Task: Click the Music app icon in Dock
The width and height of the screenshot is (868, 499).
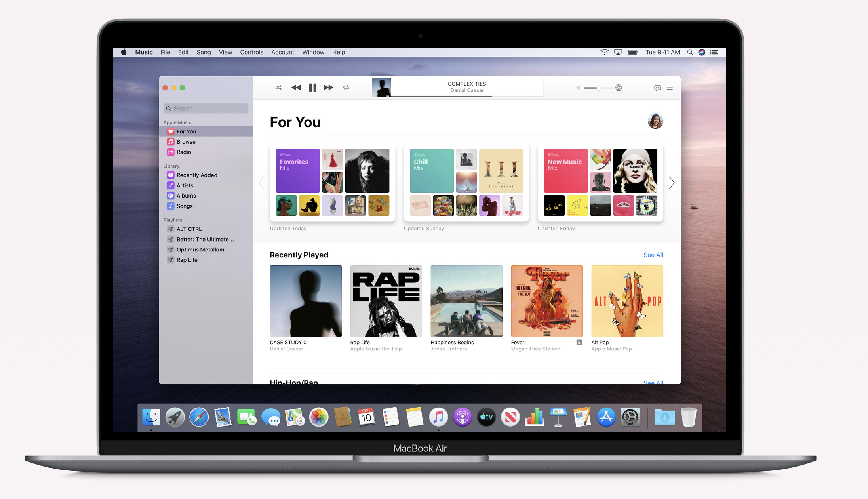Action: (438, 417)
